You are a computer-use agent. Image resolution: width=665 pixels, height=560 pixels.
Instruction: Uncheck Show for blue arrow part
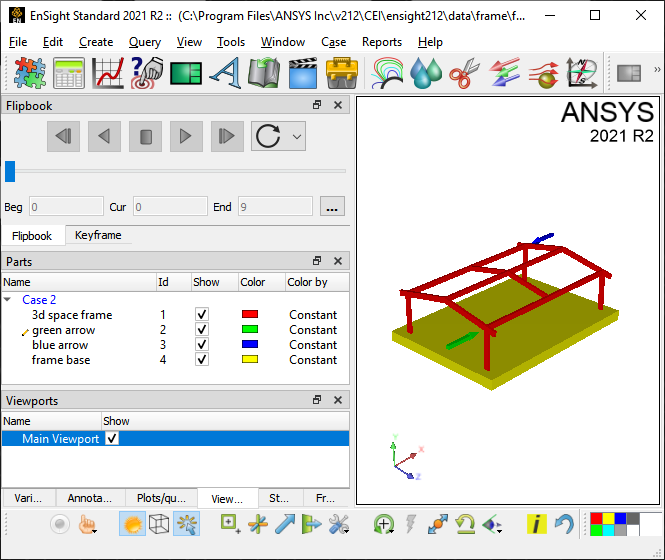pyautogui.click(x=202, y=344)
